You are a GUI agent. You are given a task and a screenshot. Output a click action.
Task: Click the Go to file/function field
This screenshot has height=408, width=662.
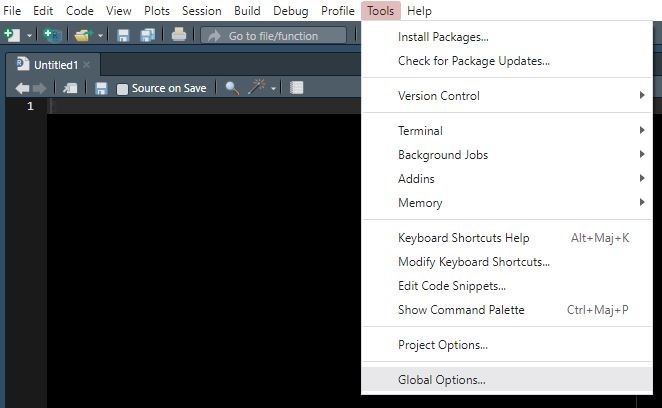pyautogui.click(x=273, y=35)
